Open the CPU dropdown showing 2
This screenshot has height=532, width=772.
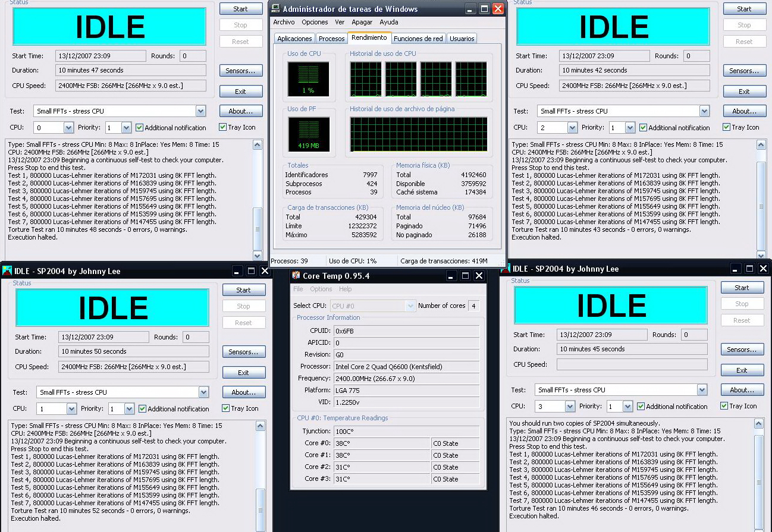tap(572, 128)
